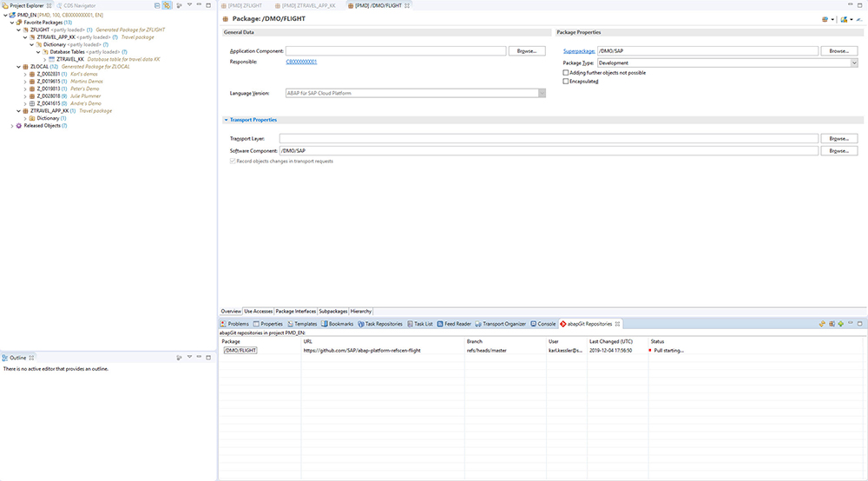Image resolution: width=868 pixels, height=481 pixels.
Task: Open dropdown arrow next to globe icon
Action: point(832,19)
